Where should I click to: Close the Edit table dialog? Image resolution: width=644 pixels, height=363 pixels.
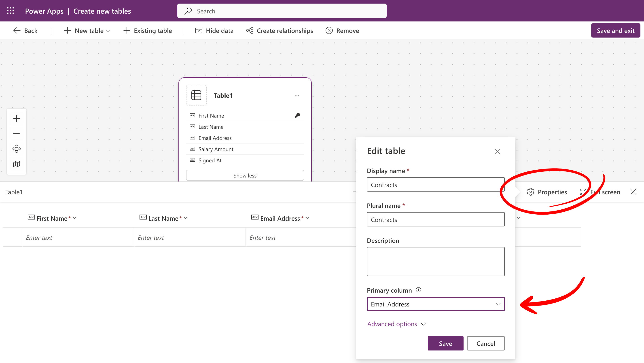point(497,151)
